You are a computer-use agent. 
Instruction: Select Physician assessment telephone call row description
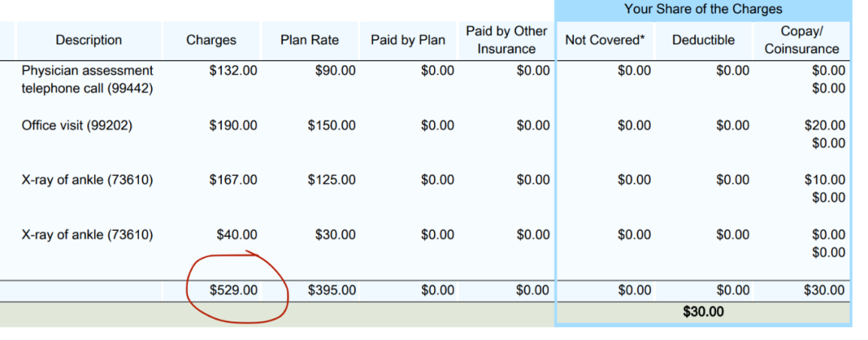(x=88, y=80)
